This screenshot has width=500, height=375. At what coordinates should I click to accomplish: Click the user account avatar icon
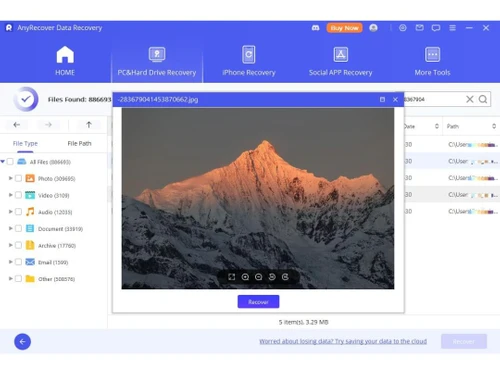pyautogui.click(x=373, y=28)
